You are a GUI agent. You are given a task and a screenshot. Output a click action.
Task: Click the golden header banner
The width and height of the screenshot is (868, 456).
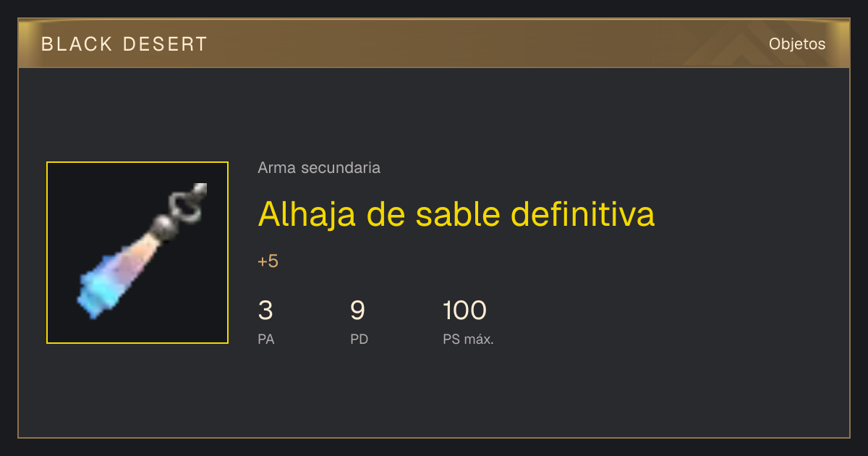pyautogui.click(x=434, y=43)
